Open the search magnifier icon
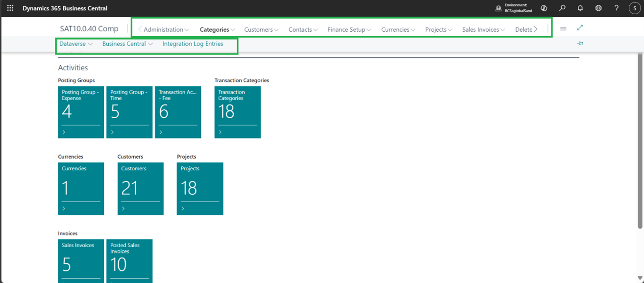The height and width of the screenshot is (283, 644). 562,8
